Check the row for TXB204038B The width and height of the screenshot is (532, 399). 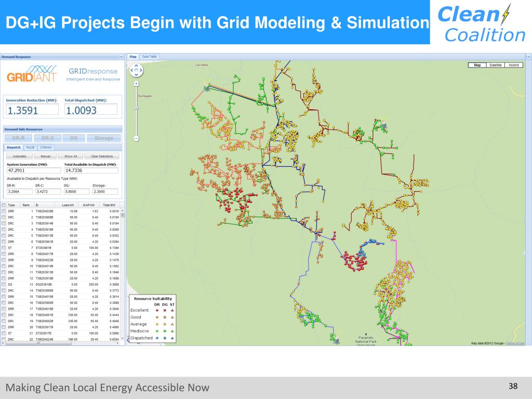[4, 211]
